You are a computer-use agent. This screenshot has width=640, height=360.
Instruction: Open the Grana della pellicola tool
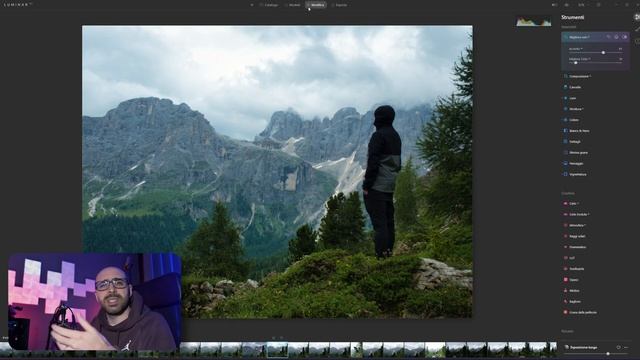(x=580, y=312)
